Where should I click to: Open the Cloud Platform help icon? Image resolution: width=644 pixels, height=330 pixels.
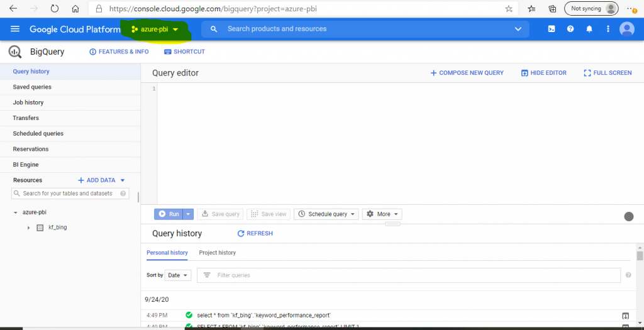click(570, 29)
